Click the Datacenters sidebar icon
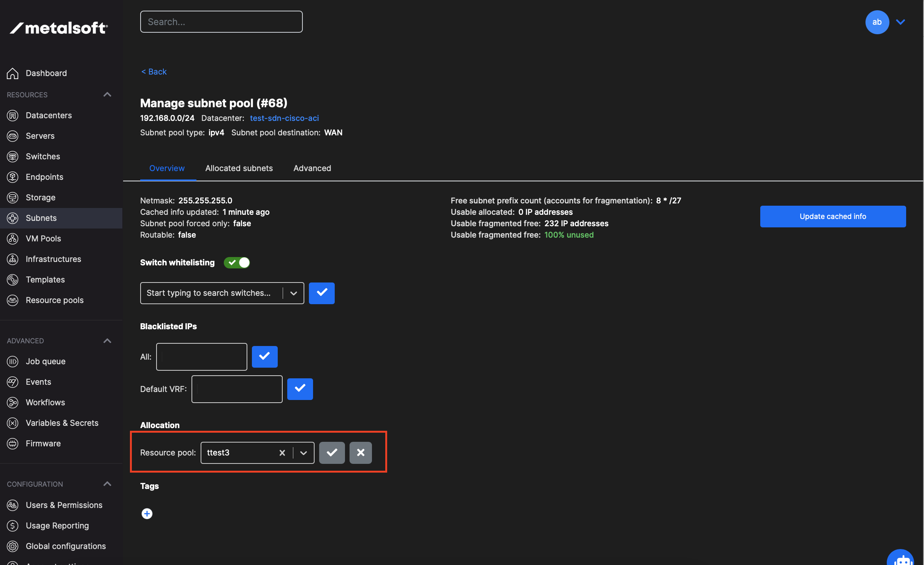 tap(13, 116)
